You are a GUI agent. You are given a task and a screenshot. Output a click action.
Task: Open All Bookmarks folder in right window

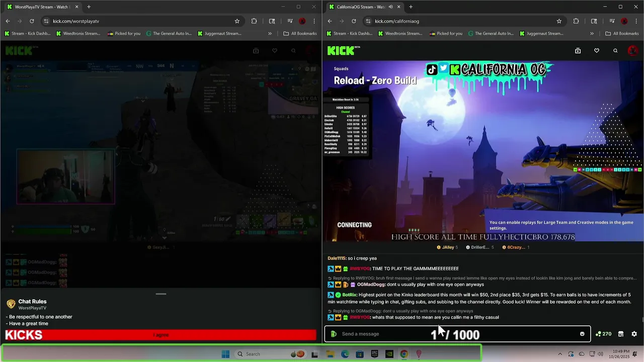pos(622,34)
